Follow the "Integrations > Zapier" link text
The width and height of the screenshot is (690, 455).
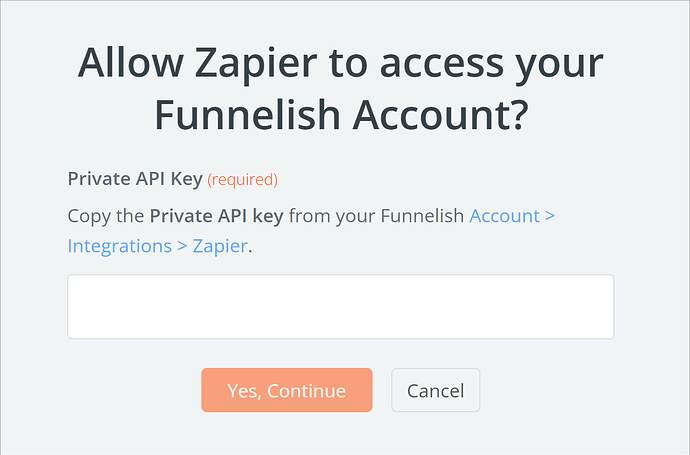(157, 245)
